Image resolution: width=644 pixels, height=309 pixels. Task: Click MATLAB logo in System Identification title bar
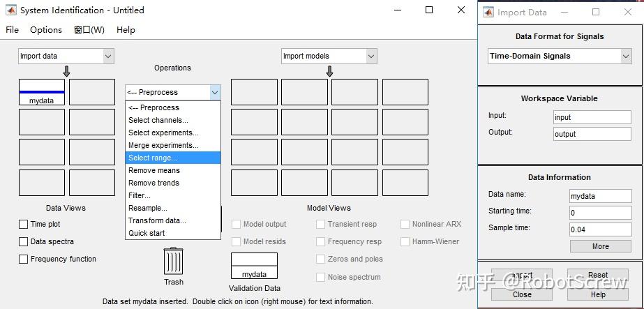point(11,10)
